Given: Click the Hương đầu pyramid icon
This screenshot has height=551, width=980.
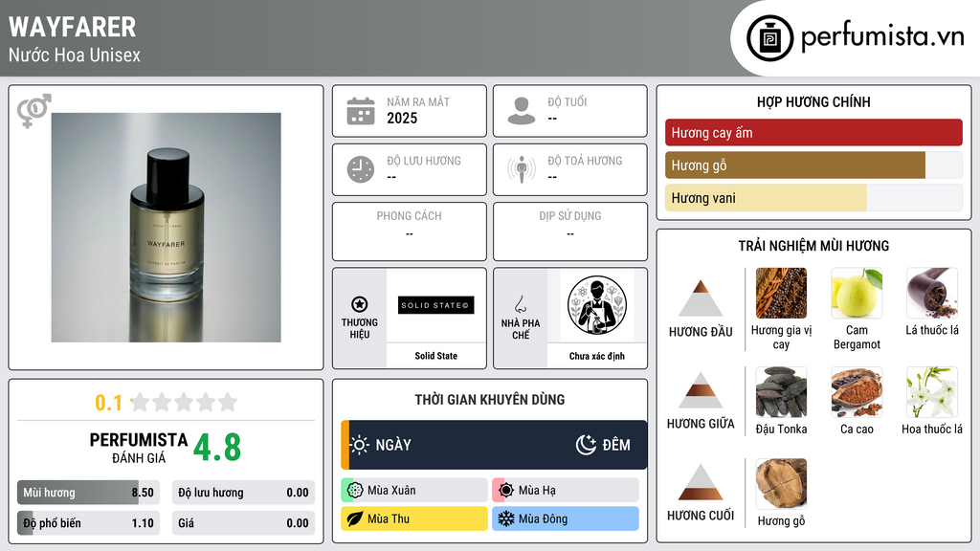Looking at the screenshot, I should point(701,298).
